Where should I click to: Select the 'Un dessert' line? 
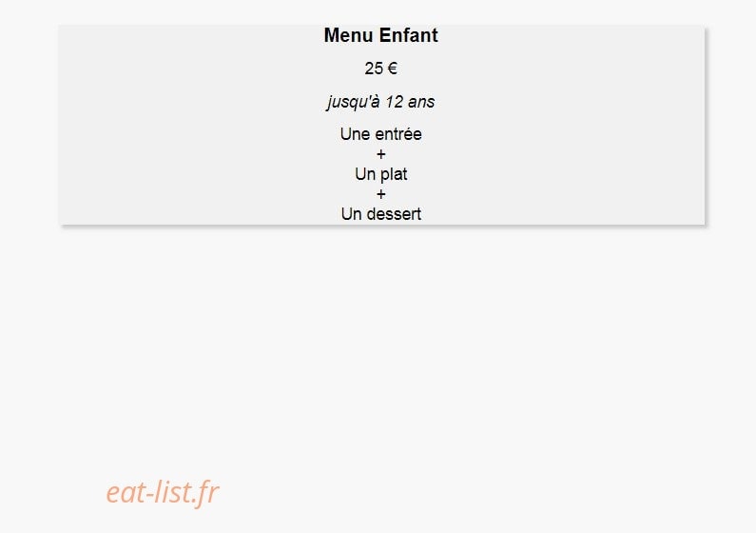coord(381,214)
